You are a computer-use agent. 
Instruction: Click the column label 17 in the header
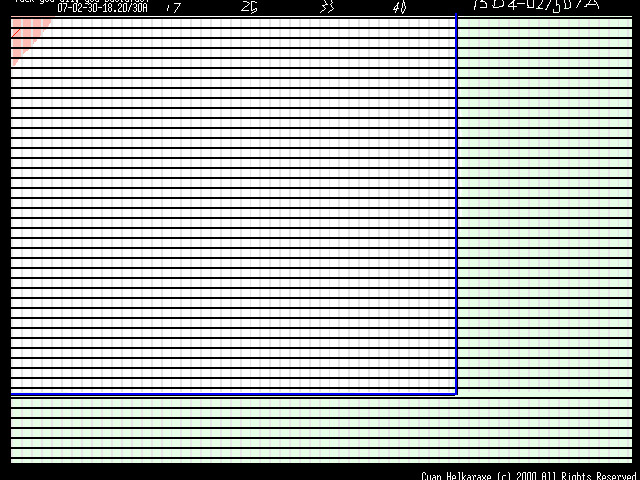coord(173,7)
